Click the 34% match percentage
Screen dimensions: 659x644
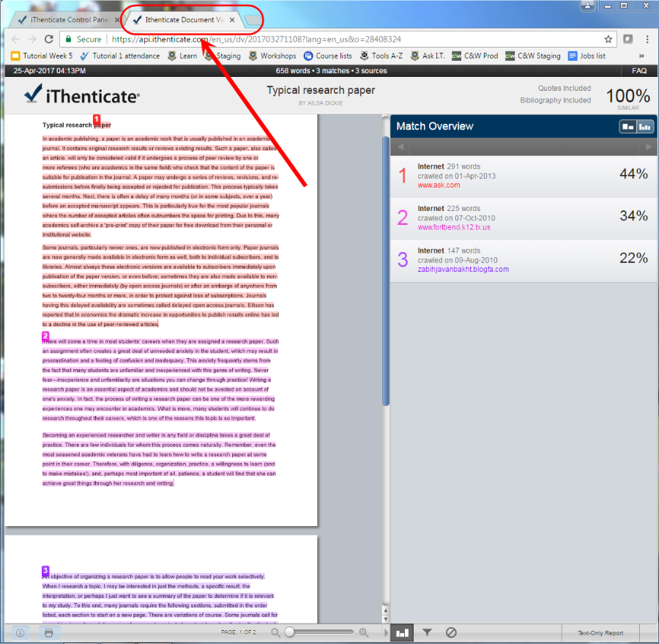633,216
